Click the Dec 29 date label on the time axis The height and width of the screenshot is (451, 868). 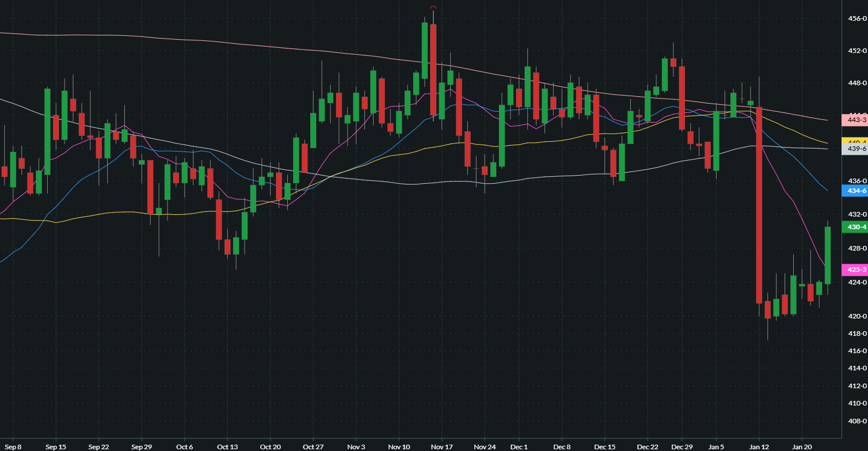coord(682,446)
